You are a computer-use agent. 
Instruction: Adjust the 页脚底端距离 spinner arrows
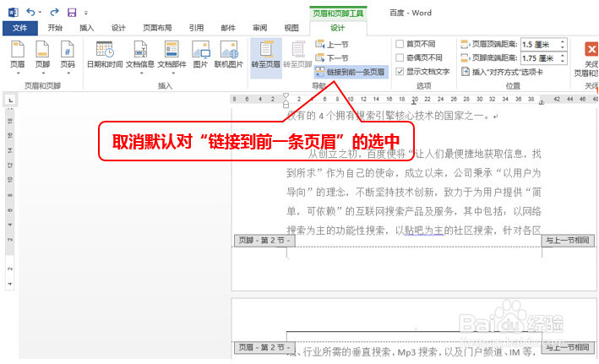(x=563, y=58)
